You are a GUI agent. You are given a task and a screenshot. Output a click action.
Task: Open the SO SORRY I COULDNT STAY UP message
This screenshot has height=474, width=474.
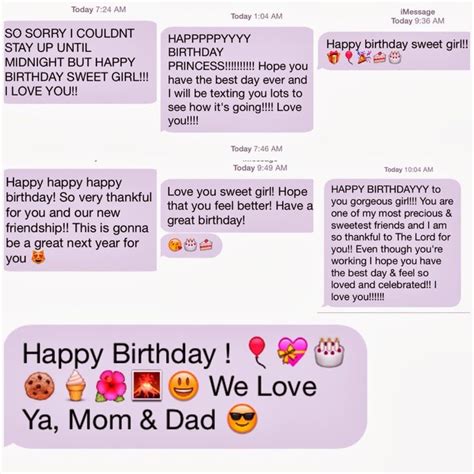pos(80,62)
